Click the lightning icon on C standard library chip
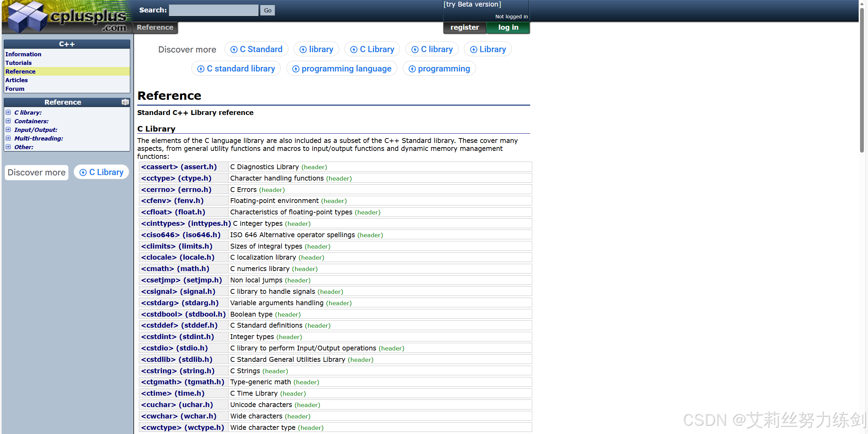The image size is (868, 434). point(201,69)
